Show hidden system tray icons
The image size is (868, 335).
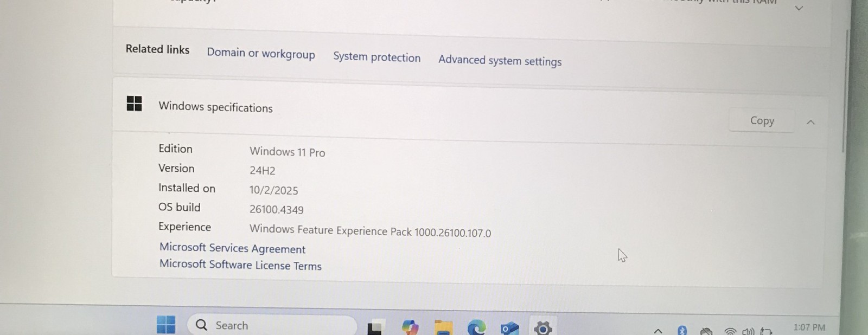click(658, 330)
